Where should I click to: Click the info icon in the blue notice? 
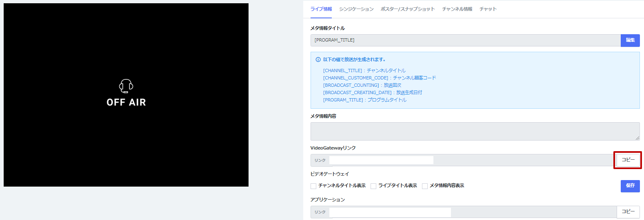(x=318, y=59)
